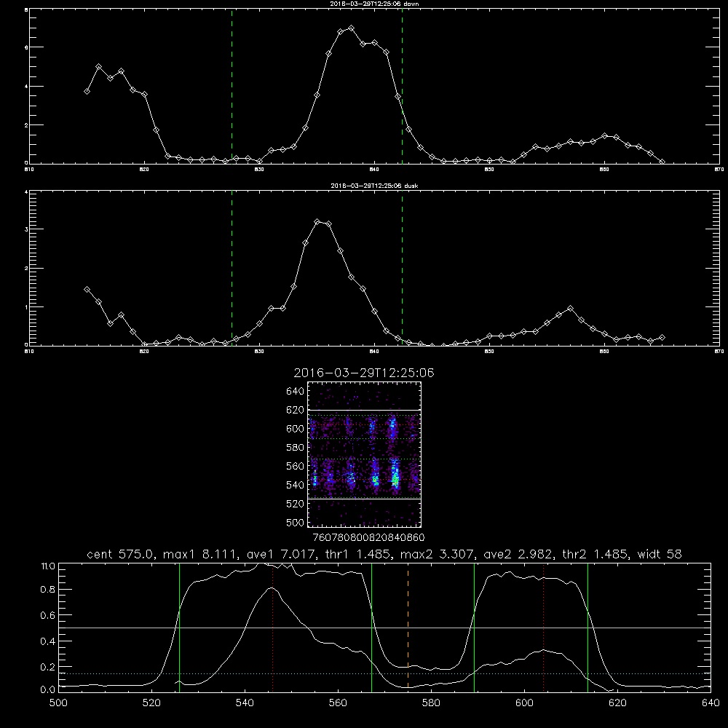Click '520' on the spectral image y-axis

(x=295, y=504)
